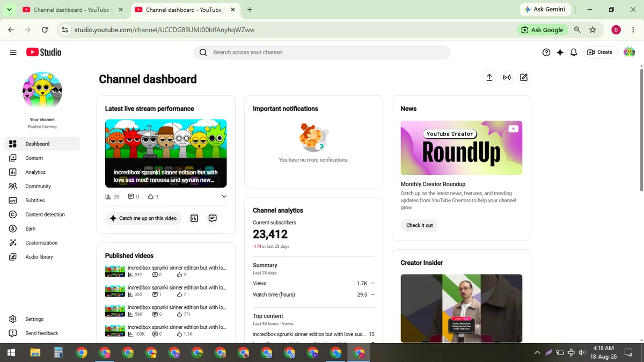
Task: Show hidden system tray icons
Action: 537,352
